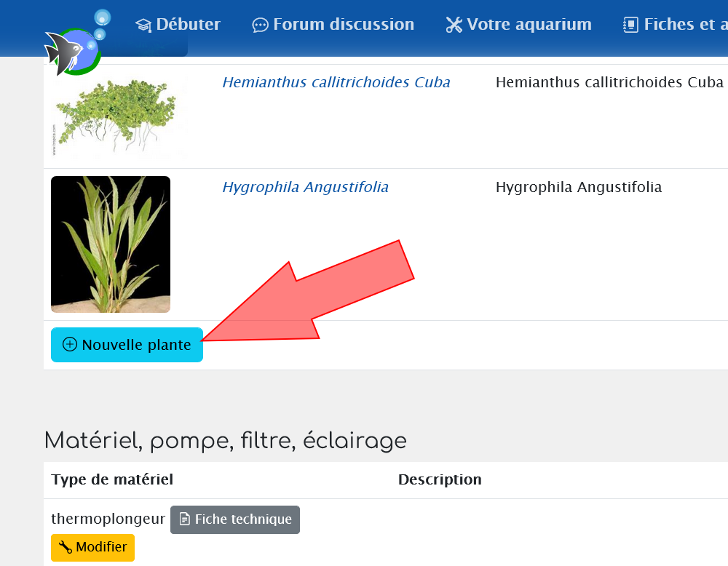
Task: Click the Matériel, pompe, filtre, éclairage heading
Action: click(225, 441)
